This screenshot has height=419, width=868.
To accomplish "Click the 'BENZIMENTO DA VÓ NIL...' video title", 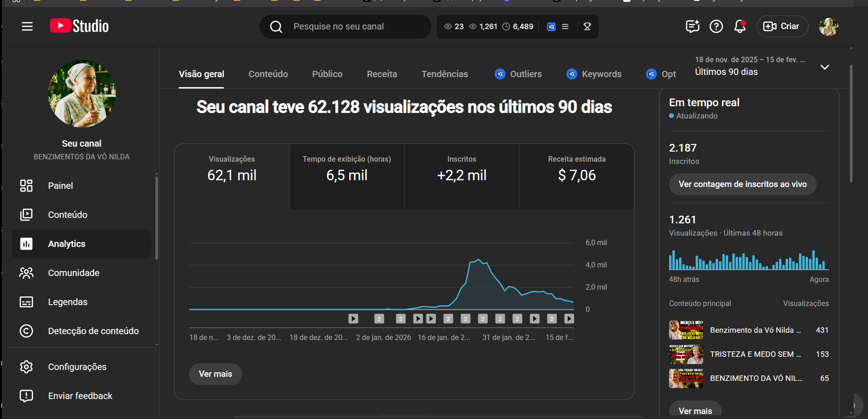I will pyautogui.click(x=756, y=378).
